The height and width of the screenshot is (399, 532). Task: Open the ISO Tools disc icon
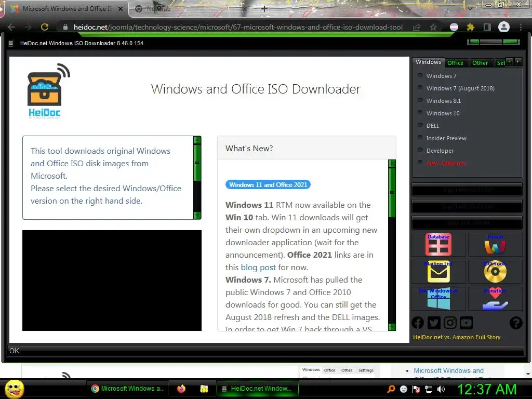495,271
